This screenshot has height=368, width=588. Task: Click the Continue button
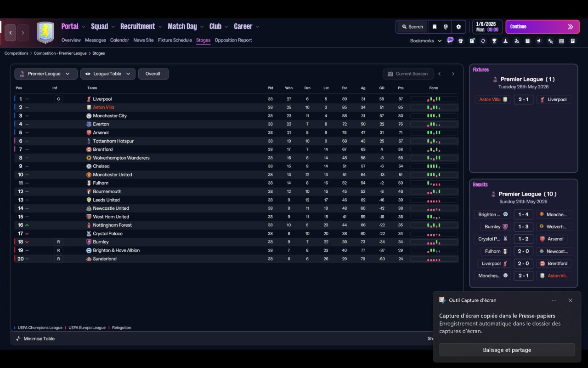click(543, 27)
